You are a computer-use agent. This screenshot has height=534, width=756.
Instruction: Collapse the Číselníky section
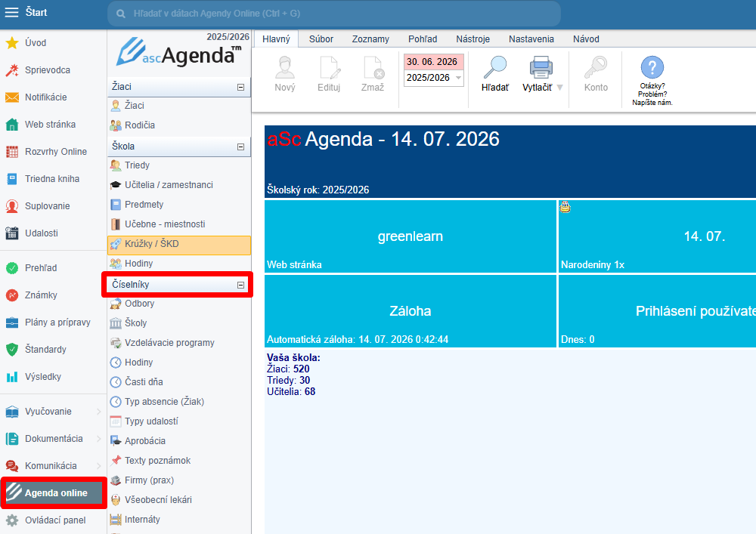240,285
